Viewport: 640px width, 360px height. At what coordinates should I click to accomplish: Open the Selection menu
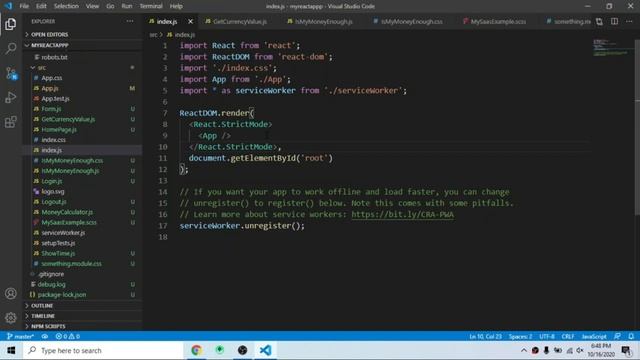tap(66, 6)
